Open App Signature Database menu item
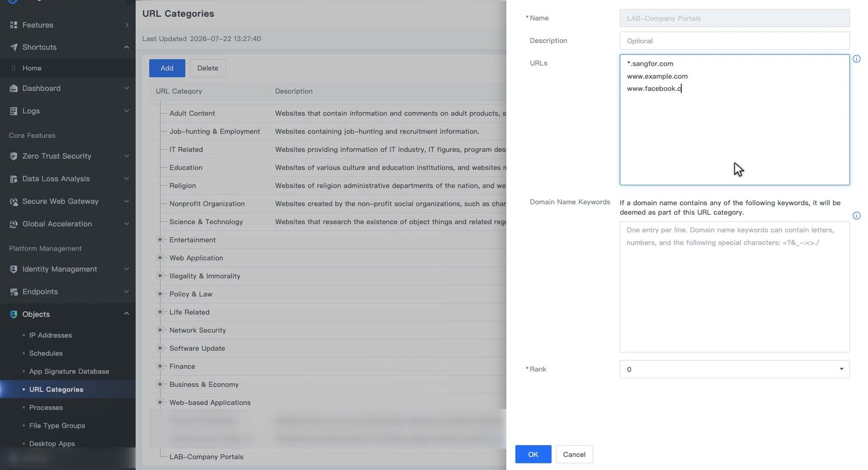Viewport: 868px width, 470px height. point(69,371)
